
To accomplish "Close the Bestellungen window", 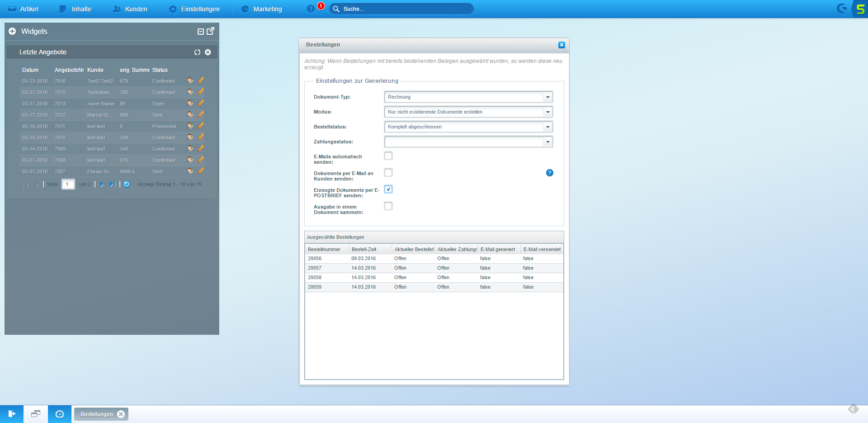I will tap(561, 45).
